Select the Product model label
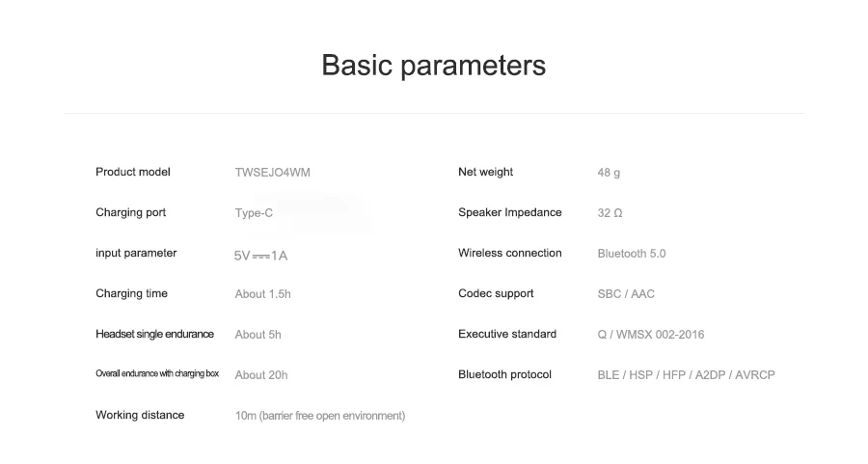 pyautogui.click(x=132, y=173)
